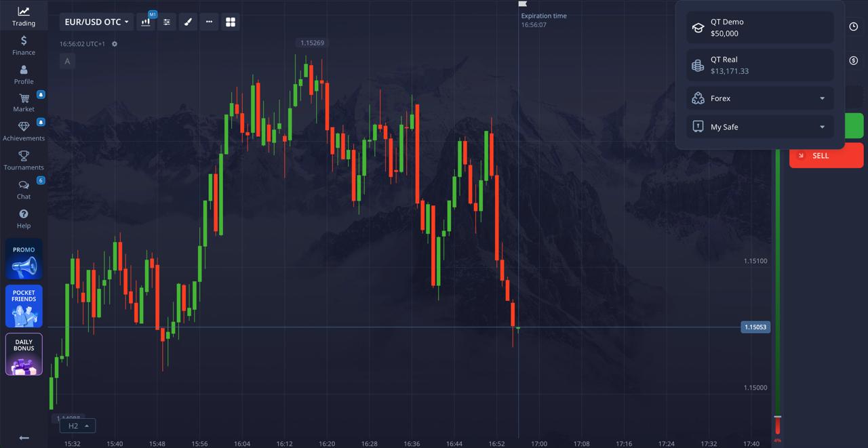Click the timezone gear settings icon

115,44
